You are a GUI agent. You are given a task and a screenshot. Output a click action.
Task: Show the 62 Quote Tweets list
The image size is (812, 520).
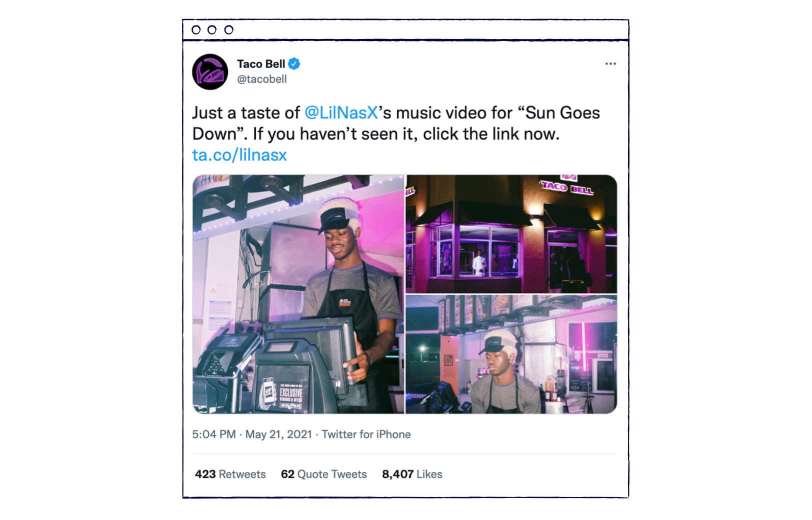point(324,474)
